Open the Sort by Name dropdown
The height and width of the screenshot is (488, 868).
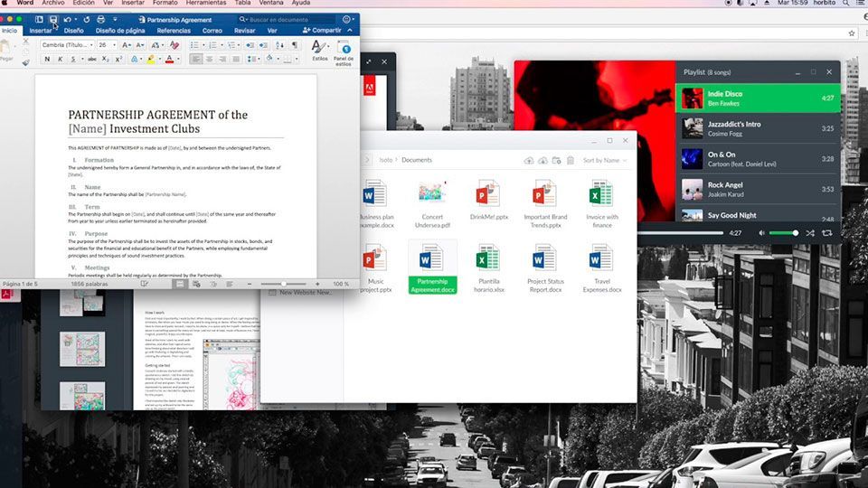click(x=605, y=161)
